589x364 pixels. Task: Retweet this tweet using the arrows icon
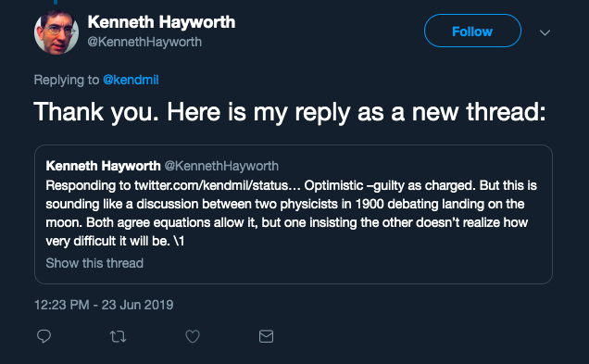(118, 336)
